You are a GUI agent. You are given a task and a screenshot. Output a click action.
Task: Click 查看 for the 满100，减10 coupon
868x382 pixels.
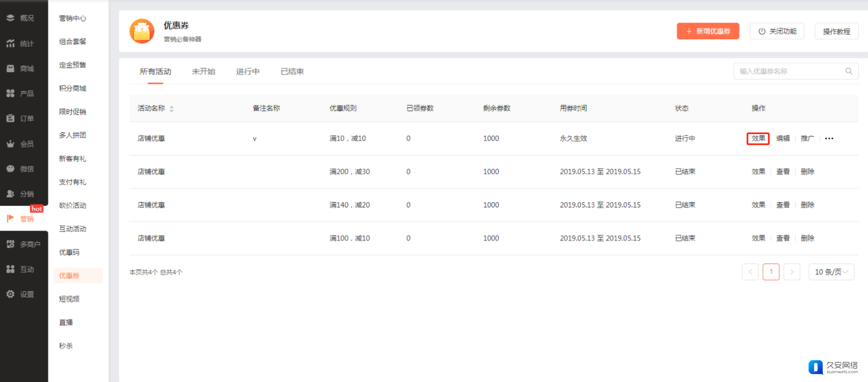point(783,238)
